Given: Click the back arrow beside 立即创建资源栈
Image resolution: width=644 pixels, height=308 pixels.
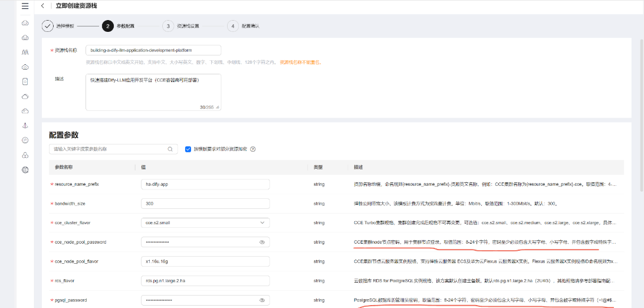Looking at the screenshot, I should (x=42, y=6).
